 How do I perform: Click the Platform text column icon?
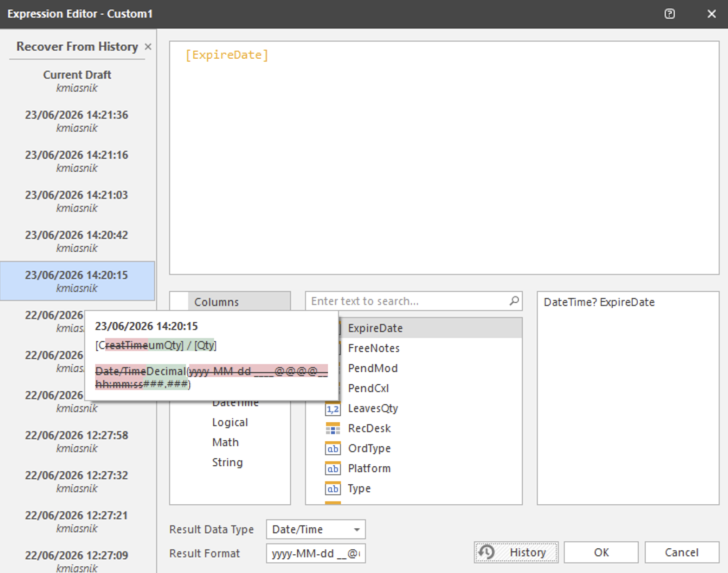(x=333, y=468)
